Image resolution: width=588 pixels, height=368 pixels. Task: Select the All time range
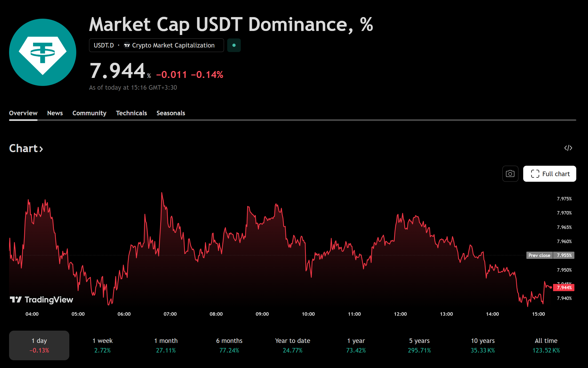pyautogui.click(x=546, y=345)
